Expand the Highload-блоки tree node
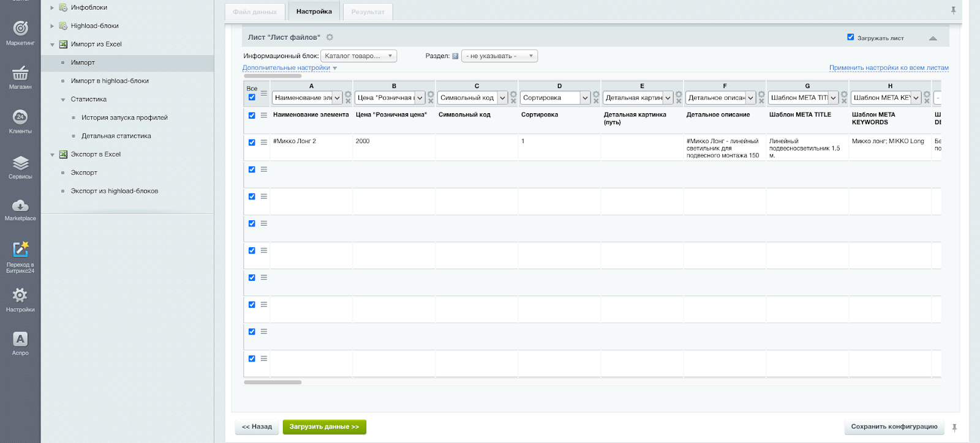980x443 pixels. [x=52, y=26]
